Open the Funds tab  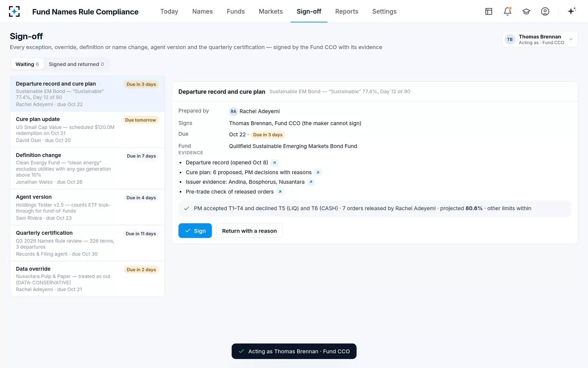tap(236, 11)
